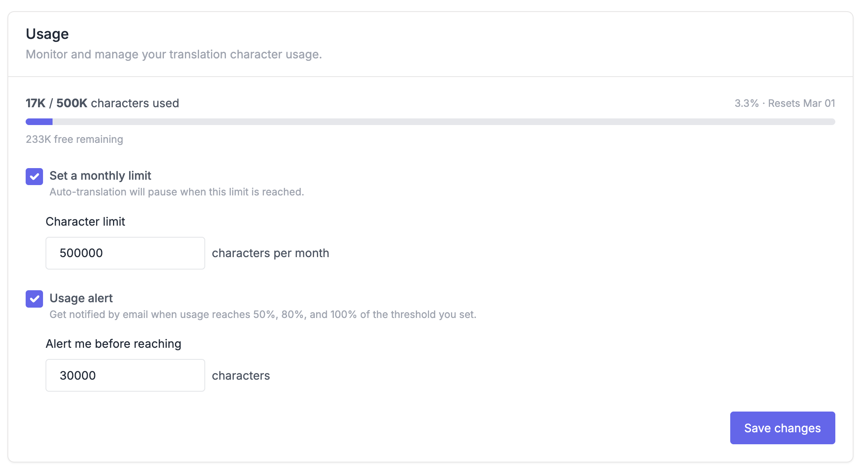Click the "Usage alert" label text
The image size is (868, 472).
point(81,298)
